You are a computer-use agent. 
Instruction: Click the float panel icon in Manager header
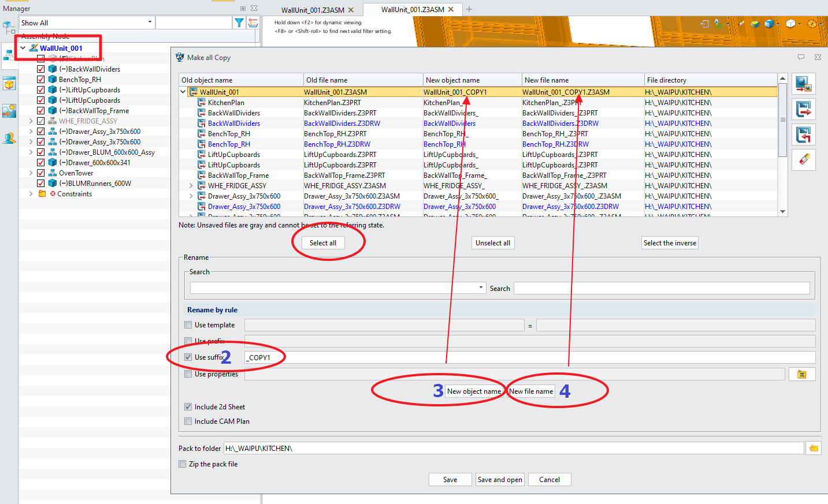243,9
